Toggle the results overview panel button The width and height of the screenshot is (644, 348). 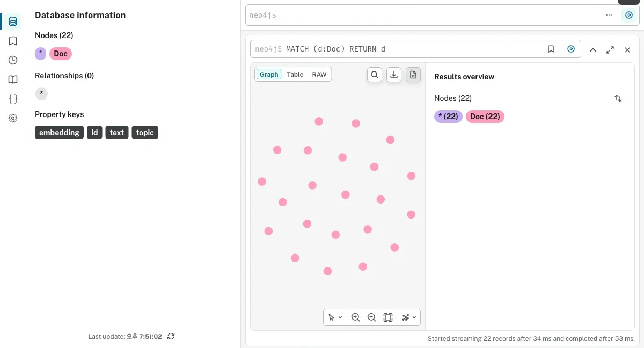point(413,75)
